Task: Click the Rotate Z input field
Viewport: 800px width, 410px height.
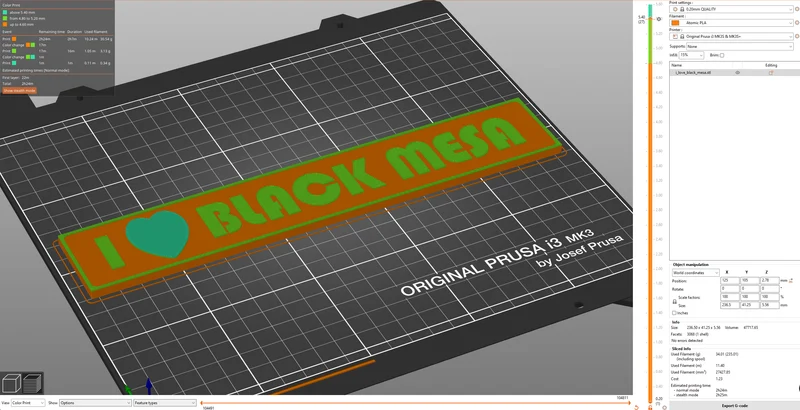Action: coord(770,289)
